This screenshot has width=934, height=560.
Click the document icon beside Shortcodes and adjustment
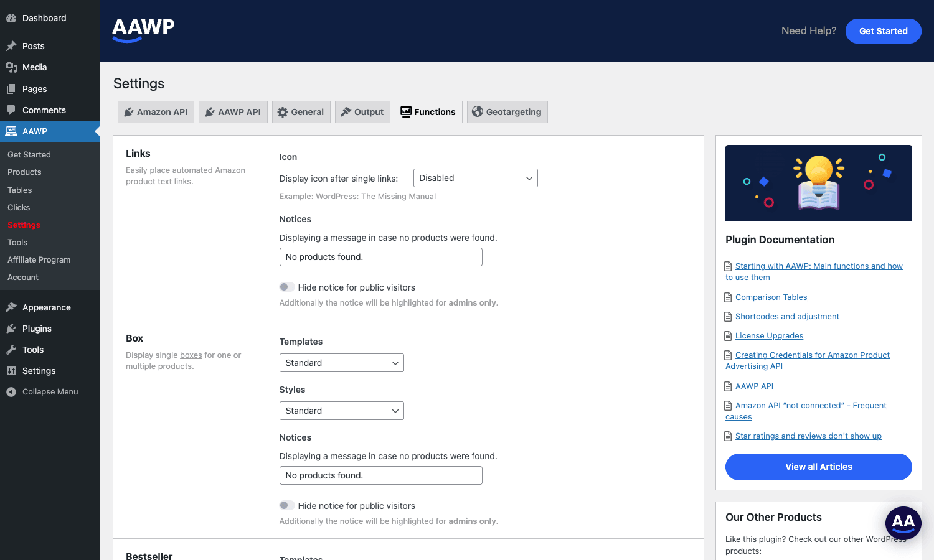[728, 317]
